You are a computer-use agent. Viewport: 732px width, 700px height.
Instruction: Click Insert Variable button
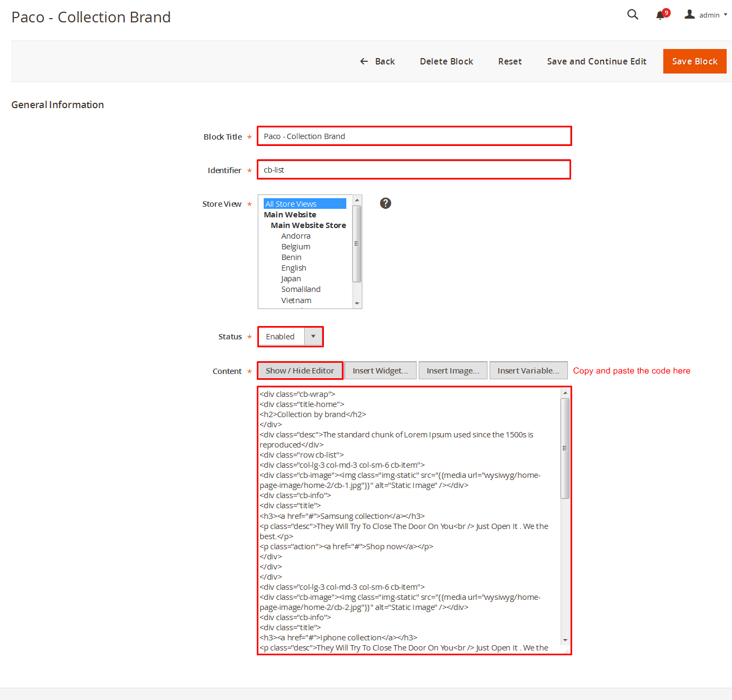pos(528,371)
